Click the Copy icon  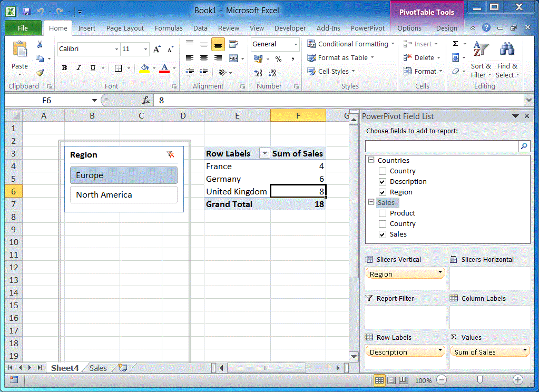(x=40, y=58)
